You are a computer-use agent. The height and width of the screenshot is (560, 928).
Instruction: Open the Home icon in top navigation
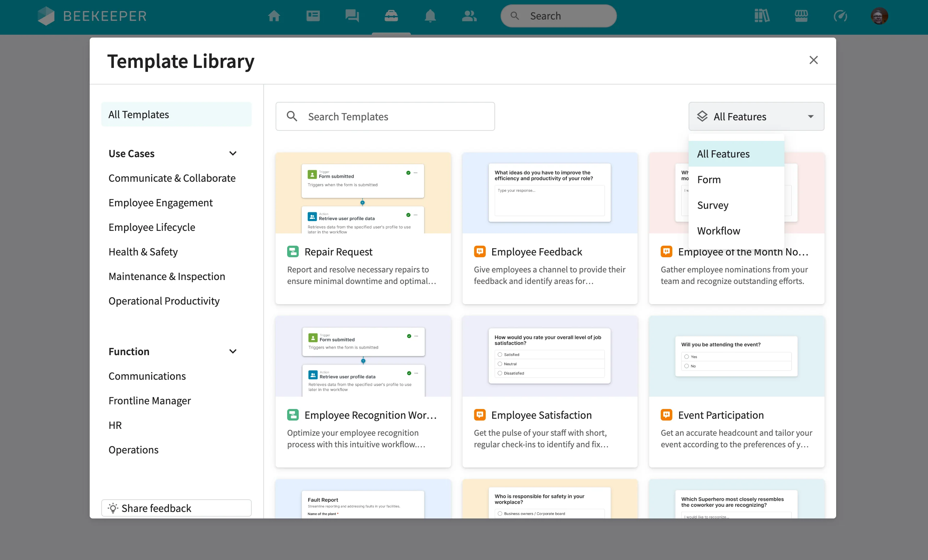tap(274, 16)
